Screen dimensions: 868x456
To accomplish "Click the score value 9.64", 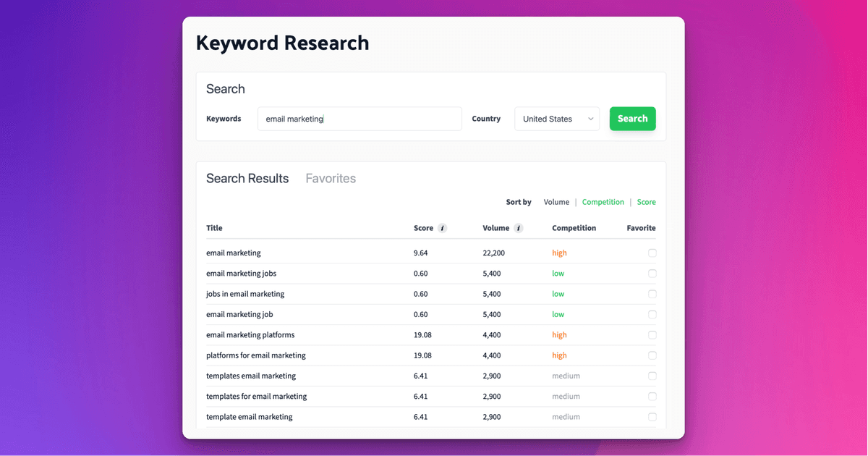I will pyautogui.click(x=421, y=253).
